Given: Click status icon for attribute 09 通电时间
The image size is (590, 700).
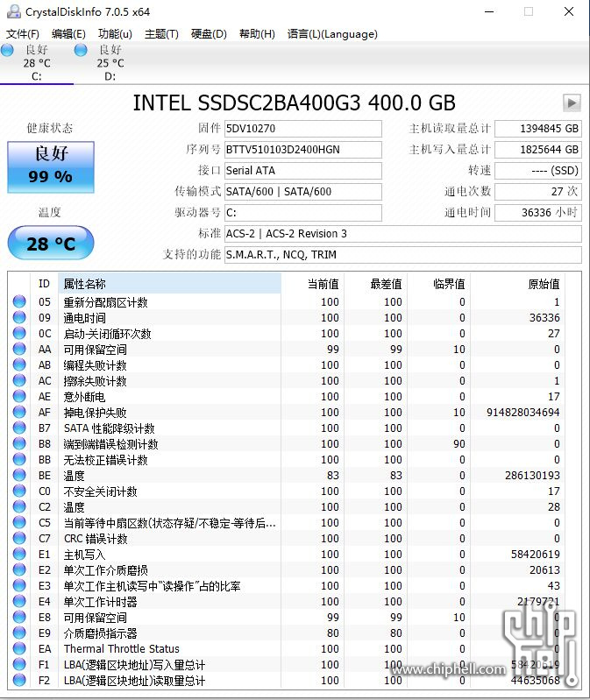Looking at the screenshot, I should pyautogui.click(x=19, y=317).
